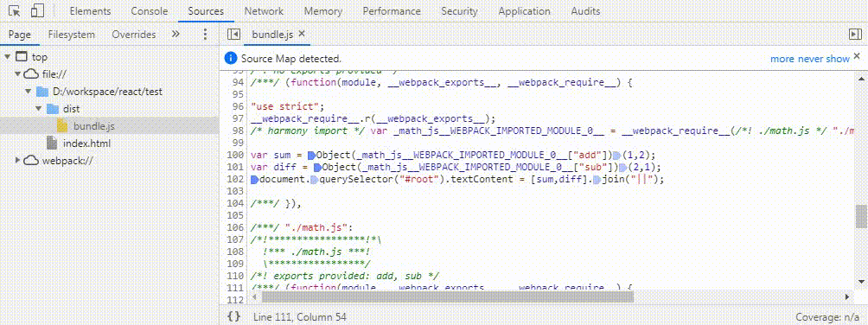Hide the navigator sidebar toggle icon

(x=233, y=35)
